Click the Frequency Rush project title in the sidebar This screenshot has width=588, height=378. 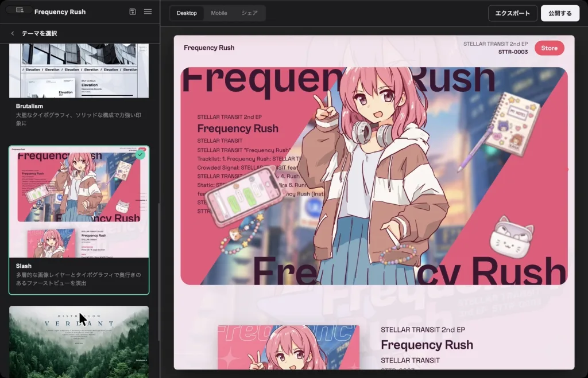click(x=60, y=11)
